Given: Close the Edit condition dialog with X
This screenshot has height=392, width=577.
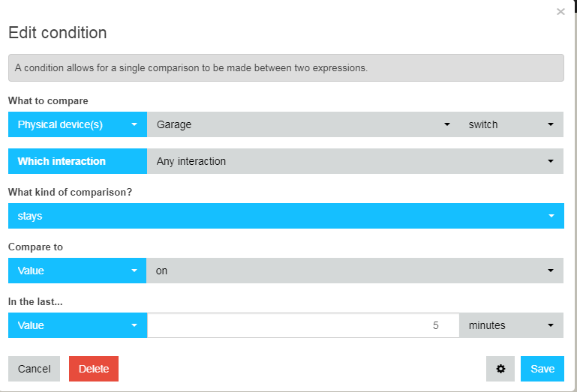Looking at the screenshot, I should [560, 12].
